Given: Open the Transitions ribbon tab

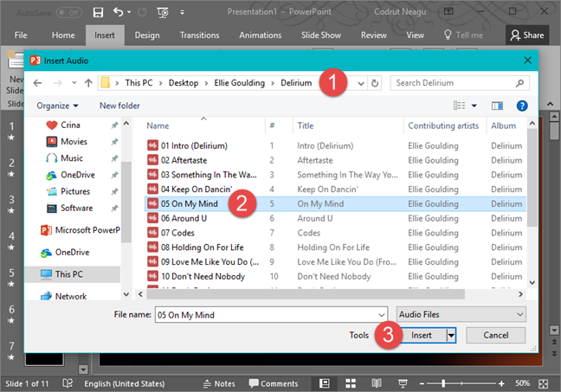Looking at the screenshot, I should [199, 35].
